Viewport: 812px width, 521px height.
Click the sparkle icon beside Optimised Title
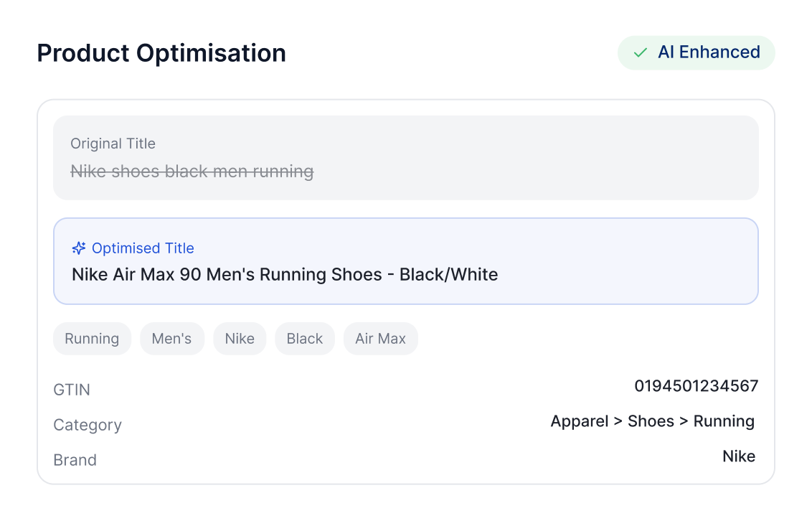tap(79, 248)
